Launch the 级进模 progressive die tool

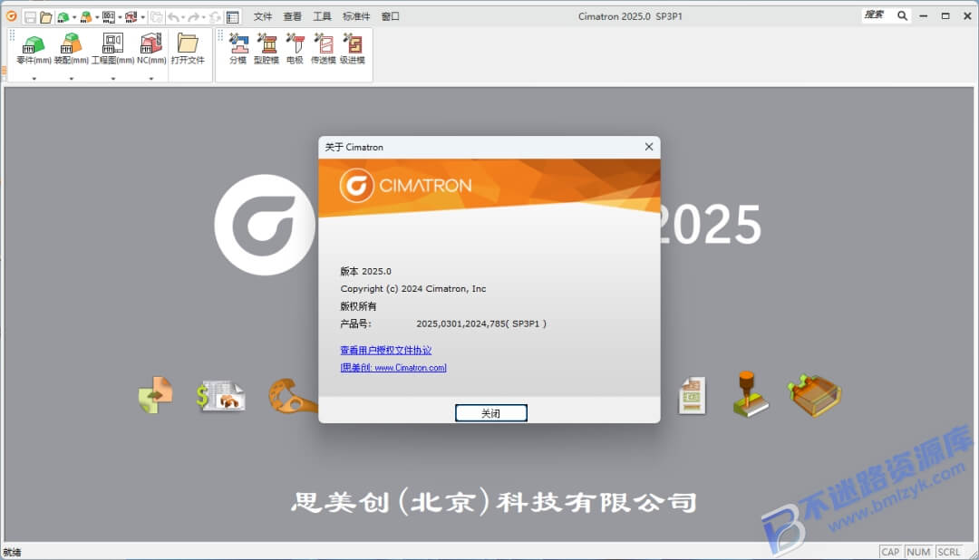[352, 49]
